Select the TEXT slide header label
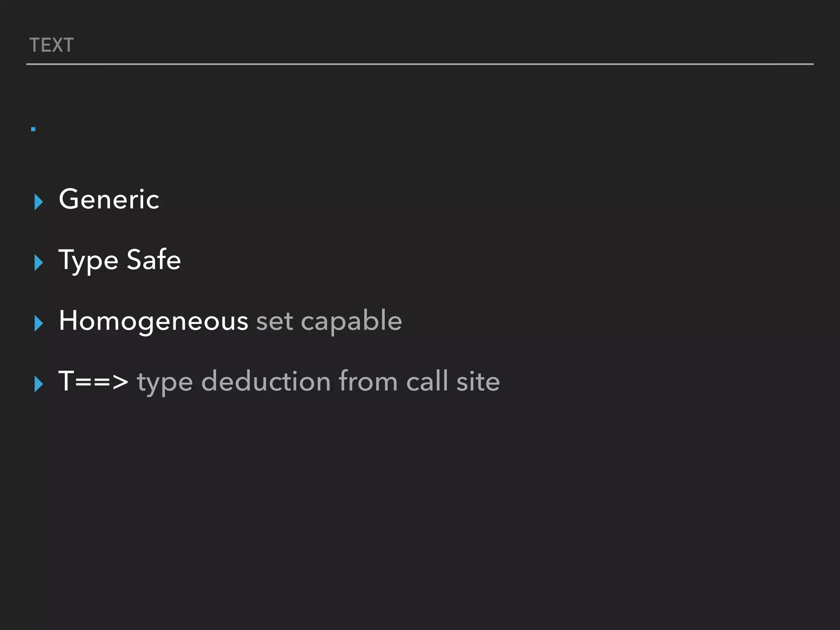 coord(52,45)
